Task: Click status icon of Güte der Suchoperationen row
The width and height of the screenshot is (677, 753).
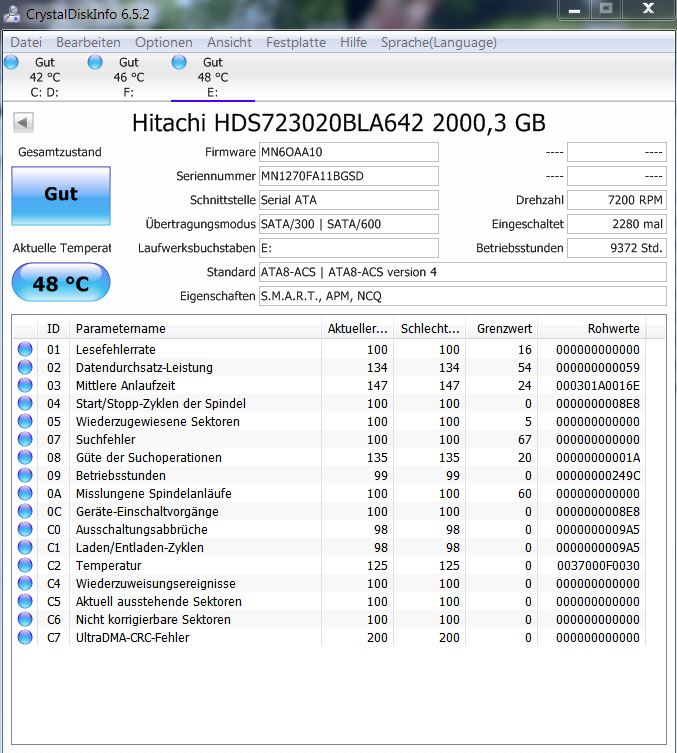Action: [25, 457]
